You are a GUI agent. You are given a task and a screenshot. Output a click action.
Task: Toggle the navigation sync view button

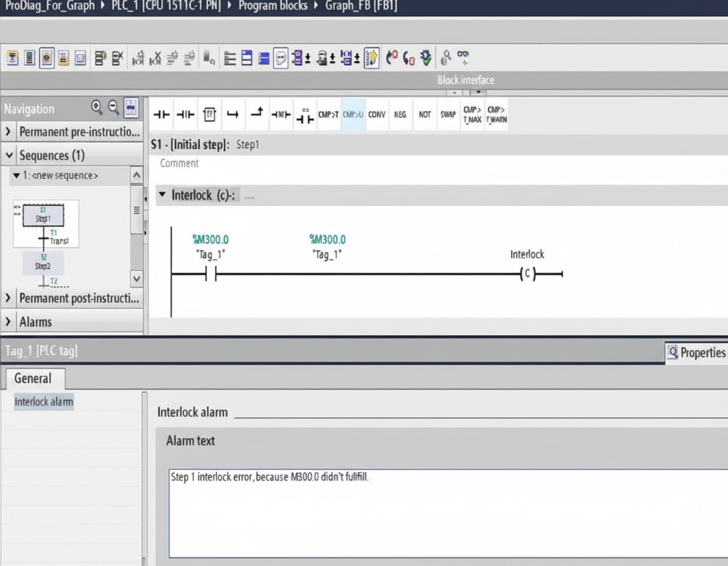pyautogui.click(x=131, y=107)
